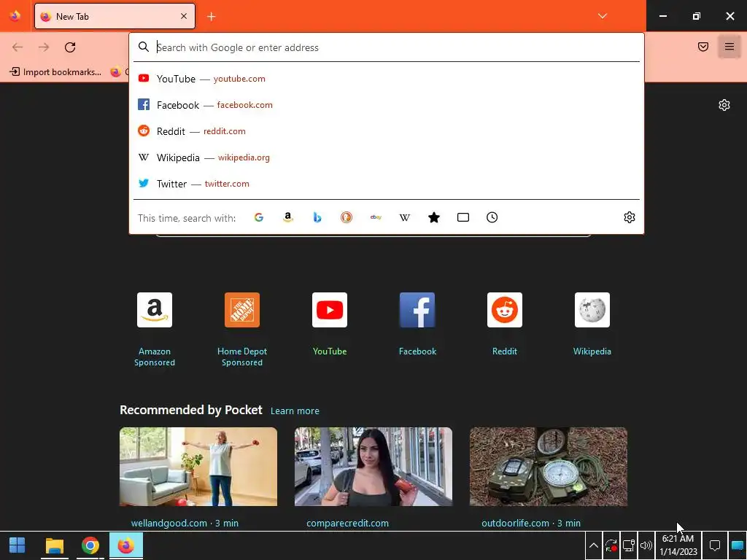Open volume control in system tray
Viewport: 747px width, 560px height.
click(x=646, y=545)
